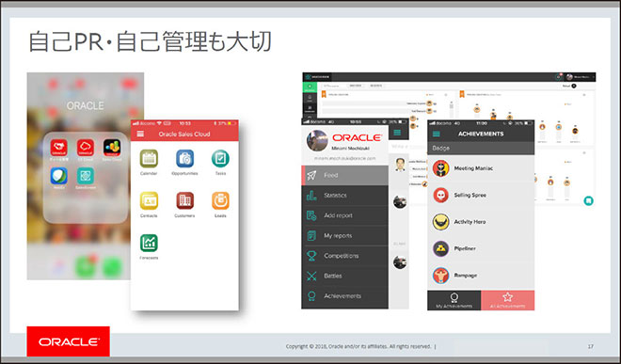Open the Forecasts chart icon
This screenshot has height=364, width=621.
point(149,243)
